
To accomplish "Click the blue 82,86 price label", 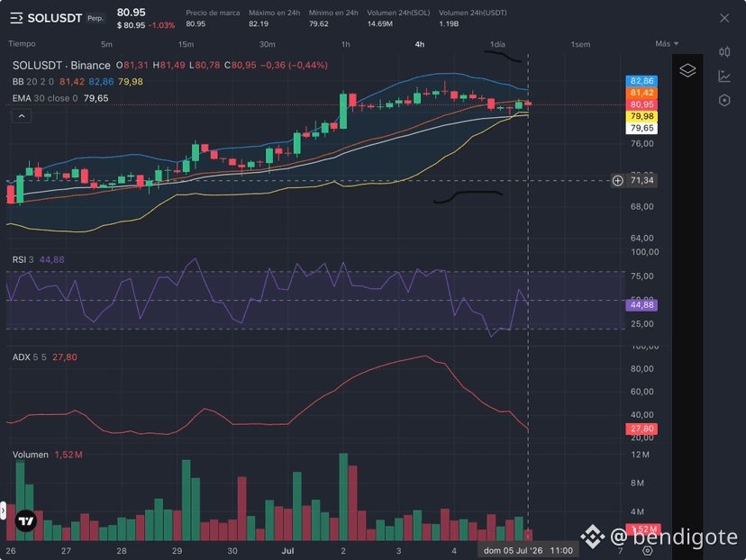I will click(641, 81).
